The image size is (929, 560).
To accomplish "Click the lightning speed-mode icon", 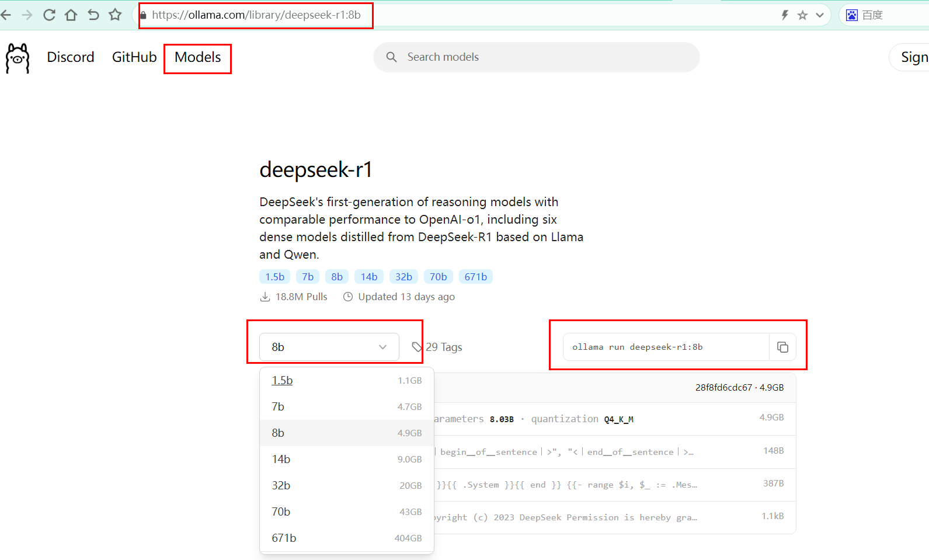I will (785, 15).
